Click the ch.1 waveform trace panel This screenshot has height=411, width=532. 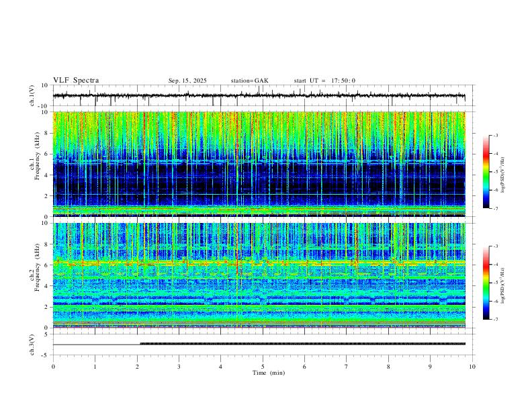[263, 95]
